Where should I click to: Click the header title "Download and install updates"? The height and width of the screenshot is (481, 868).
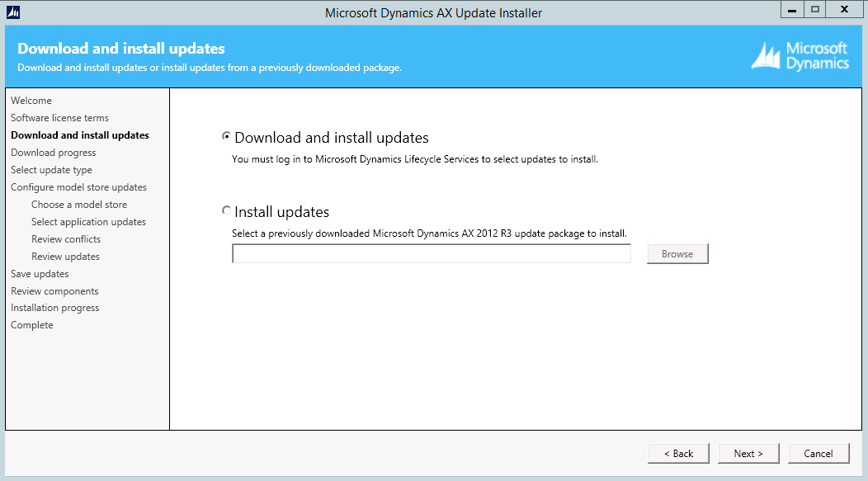[121, 49]
